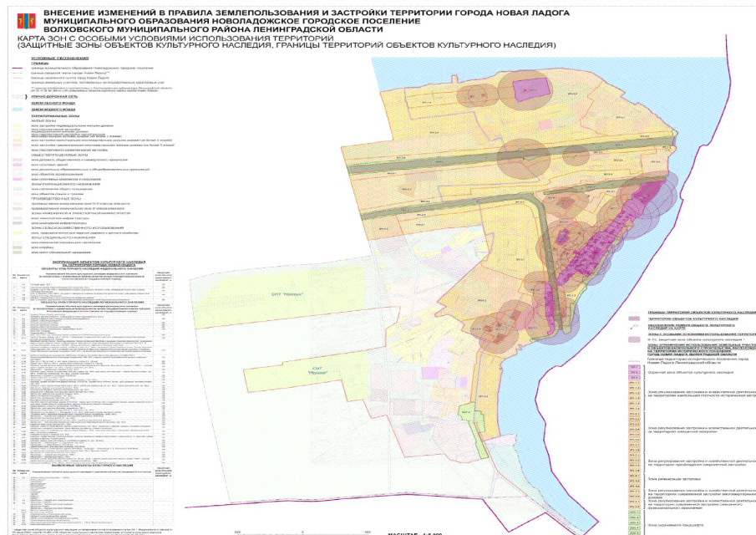Screen dimensions: 756x535
Task: Click the new heritage object arrow symbol in legend
Action: pyautogui.click(x=635, y=327)
